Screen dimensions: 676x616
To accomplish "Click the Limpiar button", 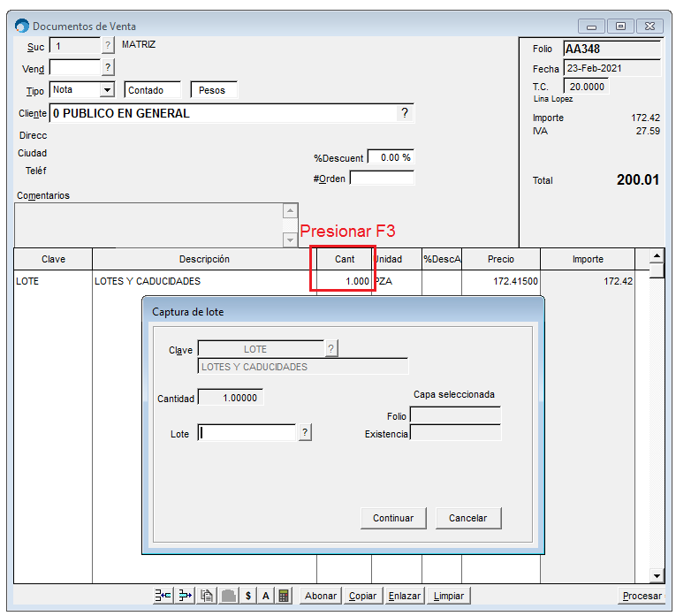I will pyautogui.click(x=448, y=596).
